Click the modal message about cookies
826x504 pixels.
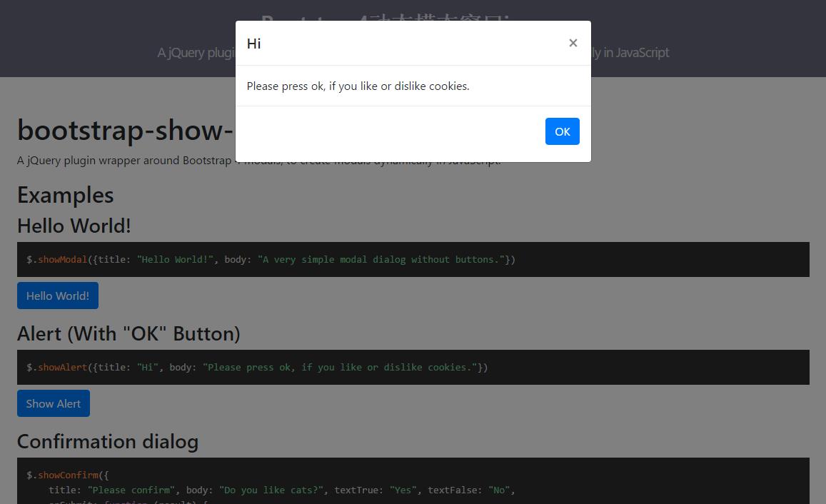[x=358, y=86]
